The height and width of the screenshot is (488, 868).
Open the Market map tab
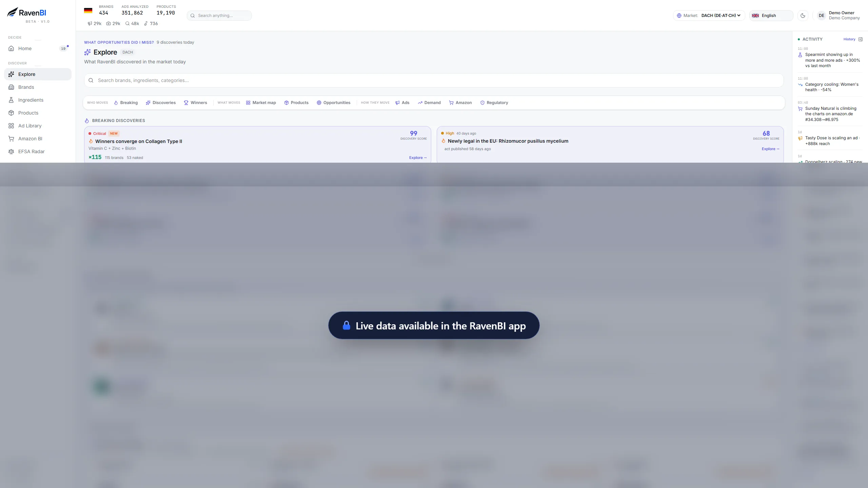tap(261, 103)
